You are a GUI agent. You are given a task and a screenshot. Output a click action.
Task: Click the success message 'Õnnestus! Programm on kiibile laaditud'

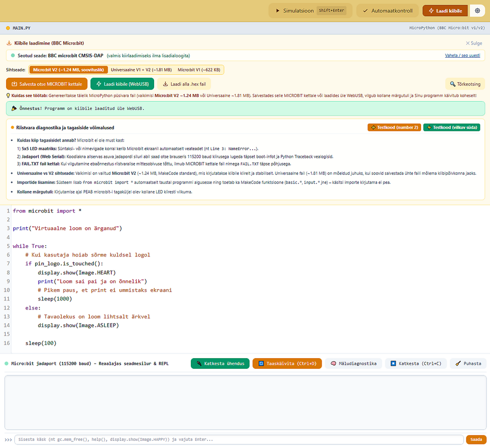click(82, 109)
